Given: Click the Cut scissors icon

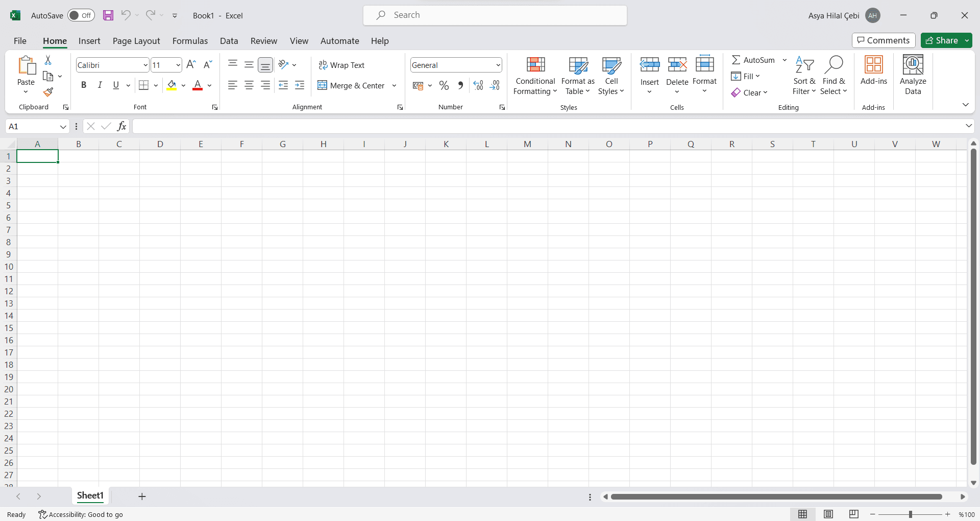Looking at the screenshot, I should click(48, 60).
